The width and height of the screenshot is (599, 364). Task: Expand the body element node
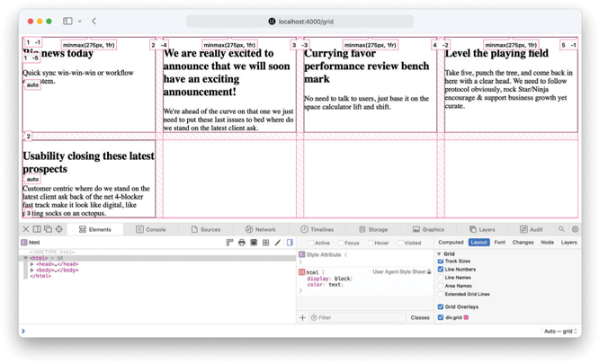click(33, 271)
